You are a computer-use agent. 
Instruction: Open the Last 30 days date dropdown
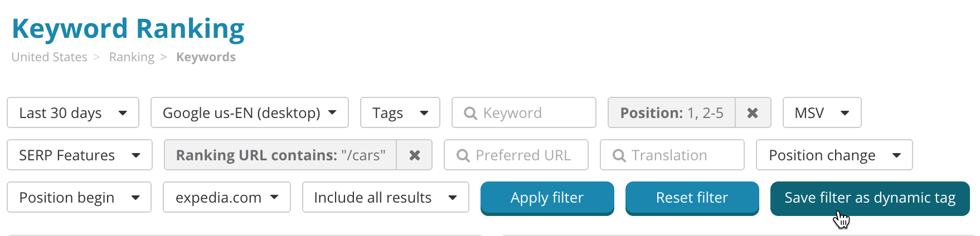73,113
